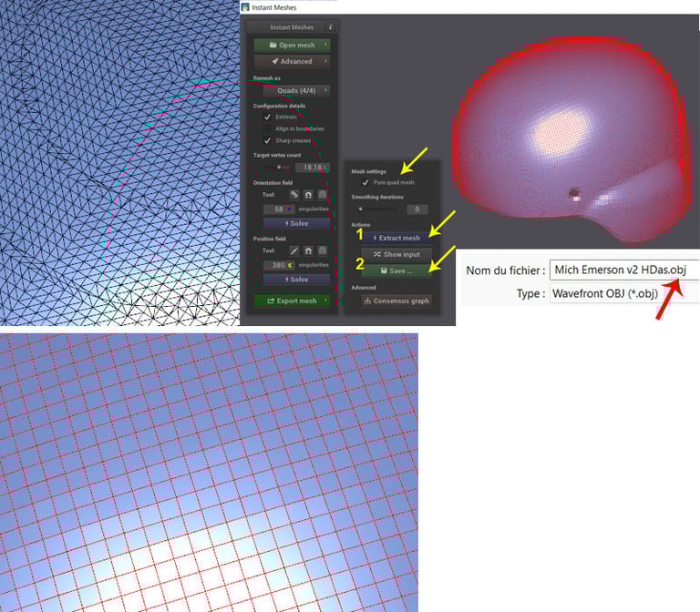700x612 pixels.
Task: Click the Target vertex count value box
Action: pos(313,168)
